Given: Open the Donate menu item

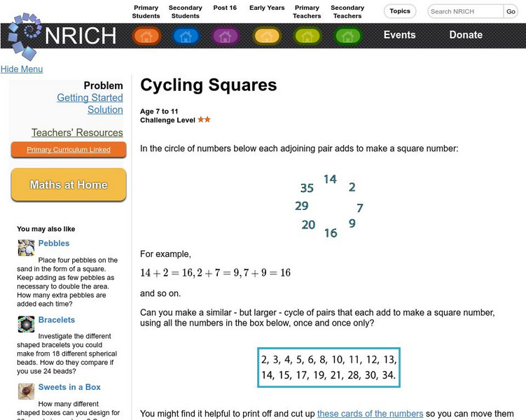Looking at the screenshot, I should [x=466, y=35].
